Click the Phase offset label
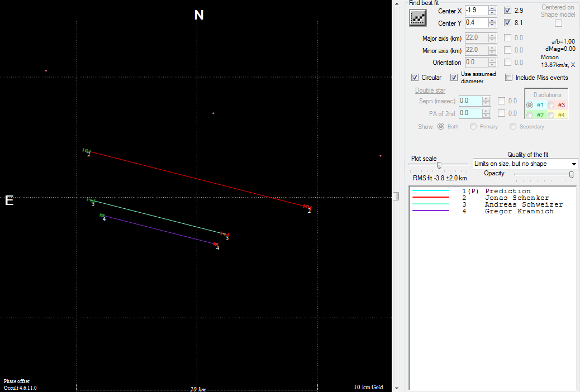The width and height of the screenshot is (580, 392). (x=17, y=381)
